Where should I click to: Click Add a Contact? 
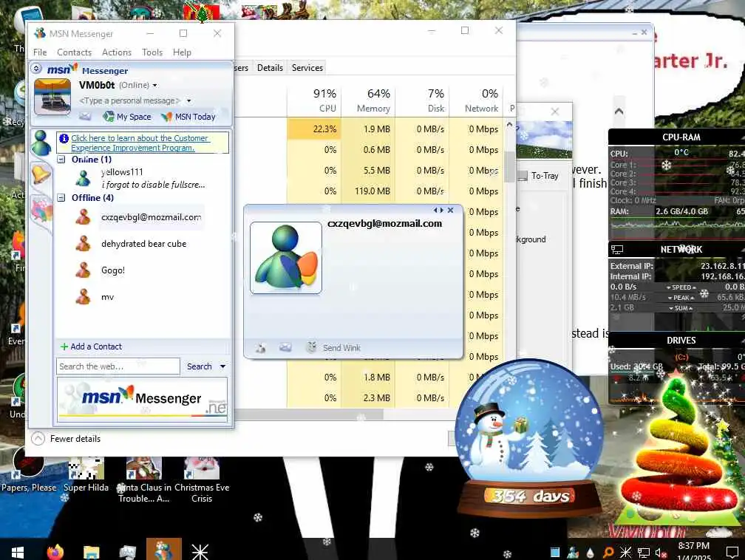click(91, 346)
